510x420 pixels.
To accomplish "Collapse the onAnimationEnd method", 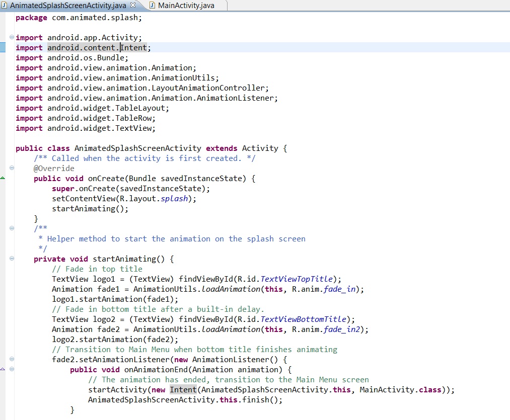I will click(x=11, y=369).
